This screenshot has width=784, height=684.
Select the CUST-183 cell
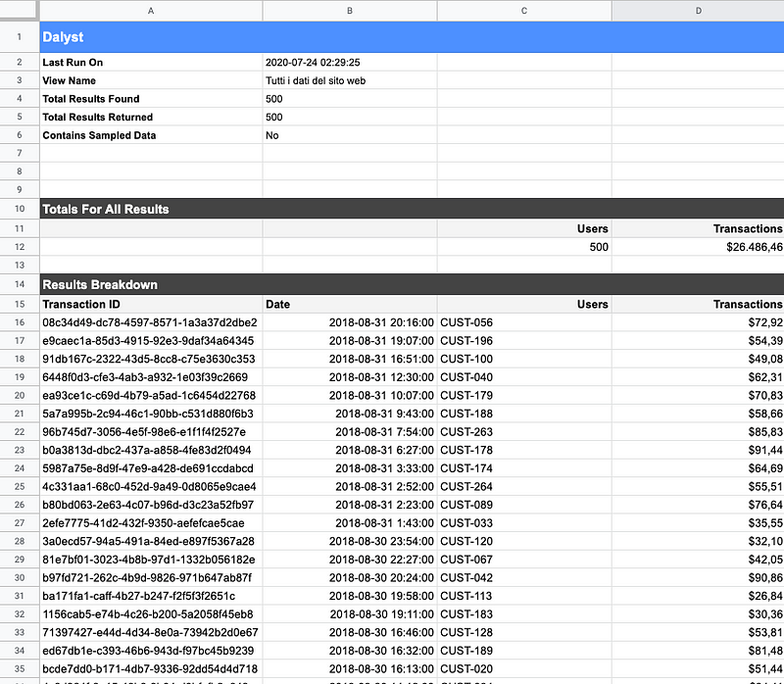(524, 614)
